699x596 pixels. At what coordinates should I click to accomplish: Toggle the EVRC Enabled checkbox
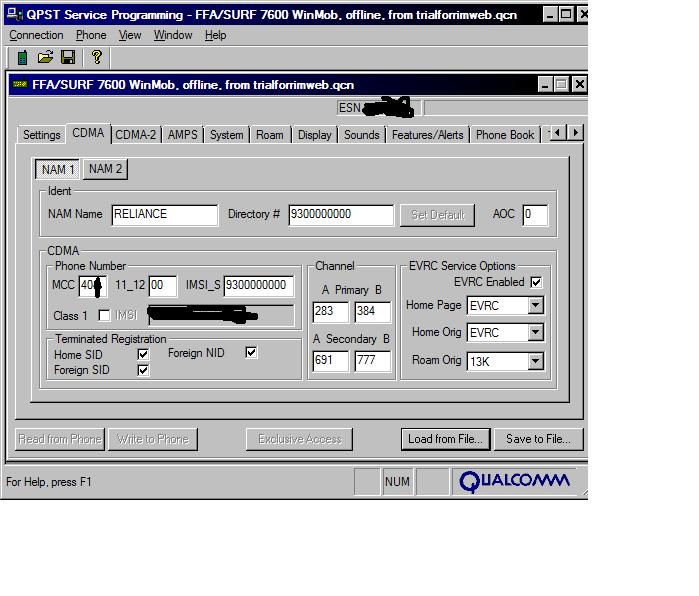point(536,283)
